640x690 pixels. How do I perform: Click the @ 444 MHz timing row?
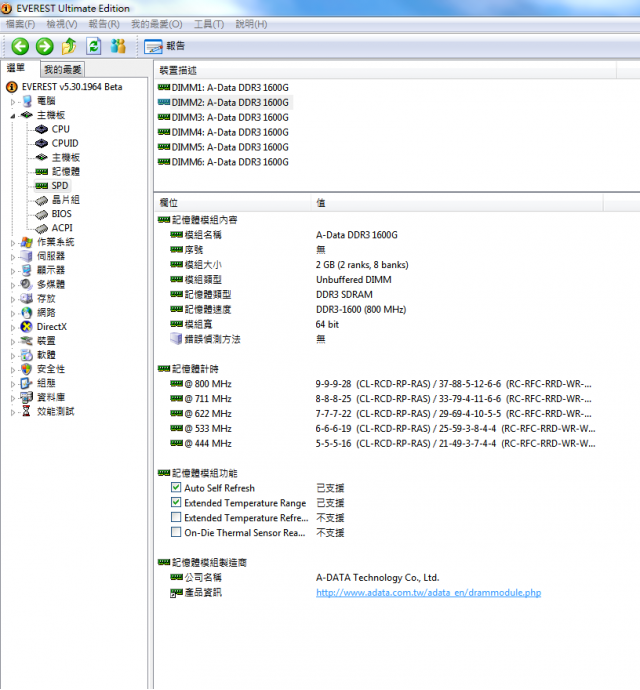tap(382, 443)
